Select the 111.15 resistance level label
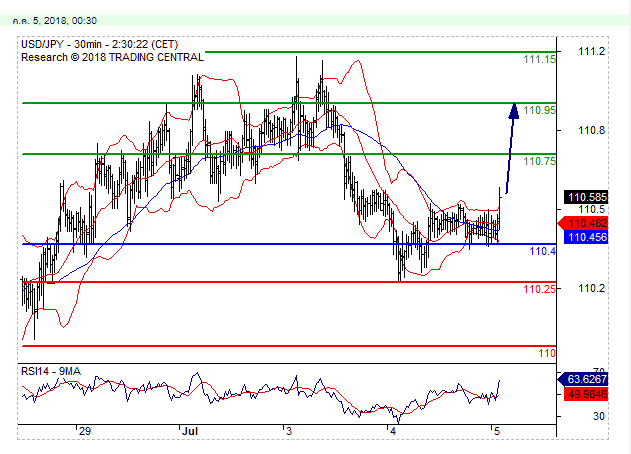Image resolution: width=631 pixels, height=454 pixels. click(539, 59)
